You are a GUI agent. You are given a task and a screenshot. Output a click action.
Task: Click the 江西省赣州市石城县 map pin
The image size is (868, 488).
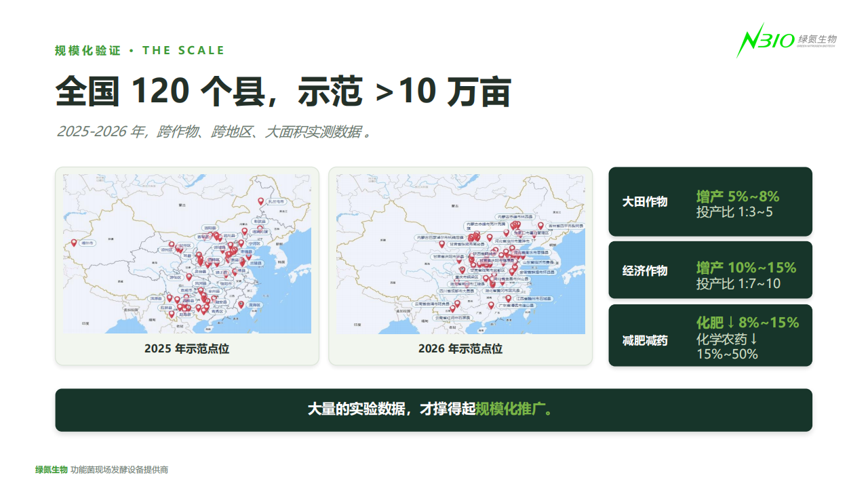508,298
